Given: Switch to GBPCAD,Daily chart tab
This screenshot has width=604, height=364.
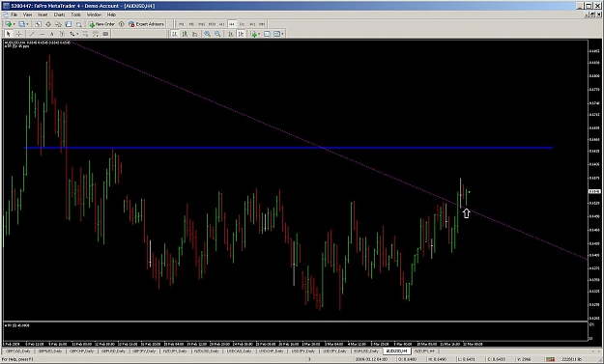Looking at the screenshot, I should point(18,351).
